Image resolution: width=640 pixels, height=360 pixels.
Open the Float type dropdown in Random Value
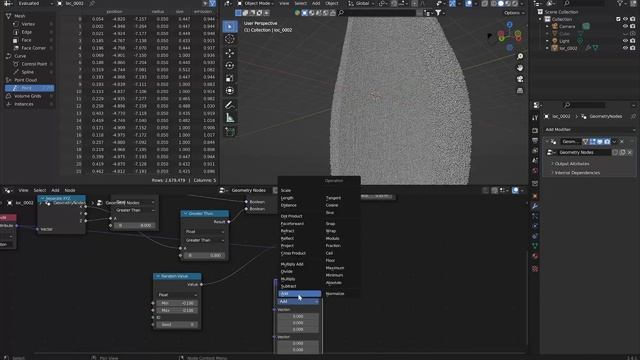click(x=177, y=295)
